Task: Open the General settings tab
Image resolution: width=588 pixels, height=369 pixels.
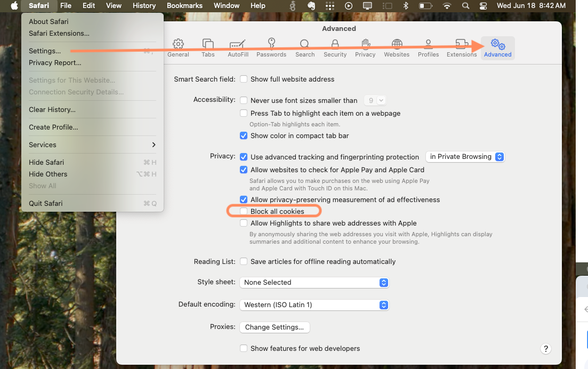Action: click(x=178, y=48)
